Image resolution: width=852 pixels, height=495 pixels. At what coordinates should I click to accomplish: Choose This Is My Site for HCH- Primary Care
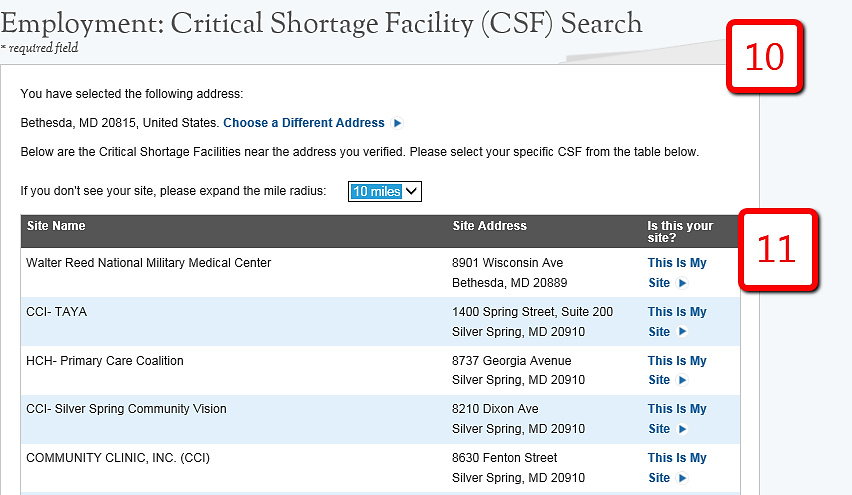[x=676, y=361]
